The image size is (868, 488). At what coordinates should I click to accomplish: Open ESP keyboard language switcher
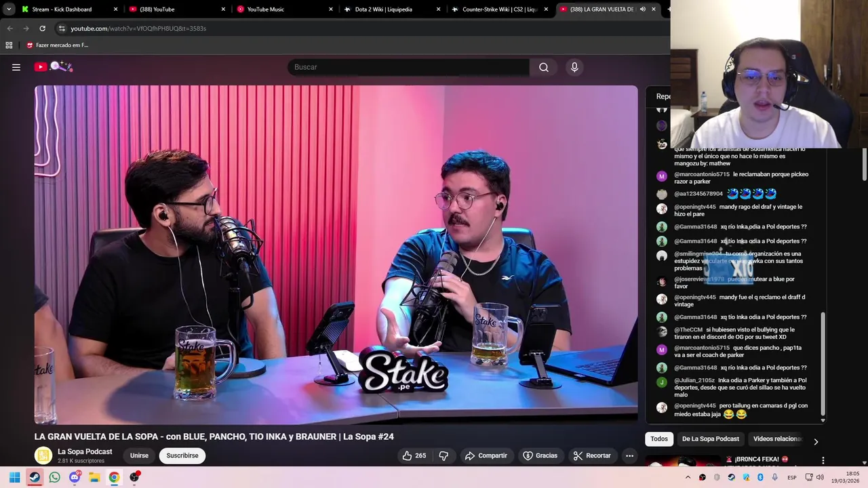pyautogui.click(x=792, y=478)
